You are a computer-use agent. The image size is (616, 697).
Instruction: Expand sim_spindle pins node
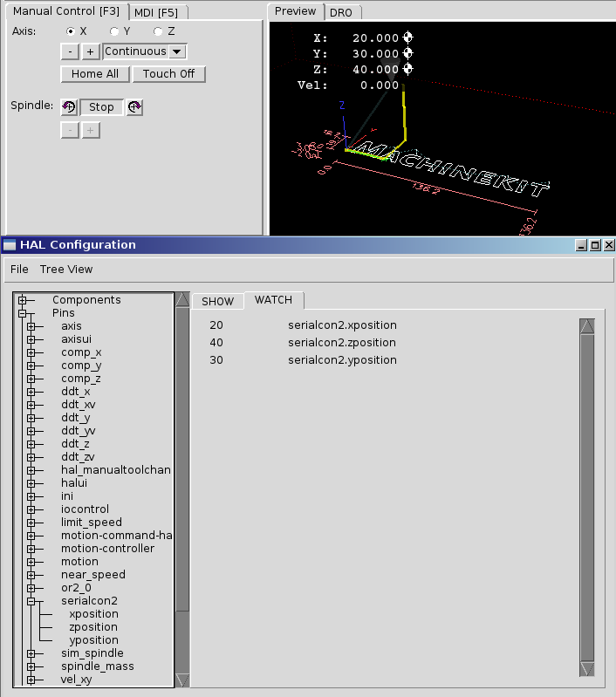(31, 654)
